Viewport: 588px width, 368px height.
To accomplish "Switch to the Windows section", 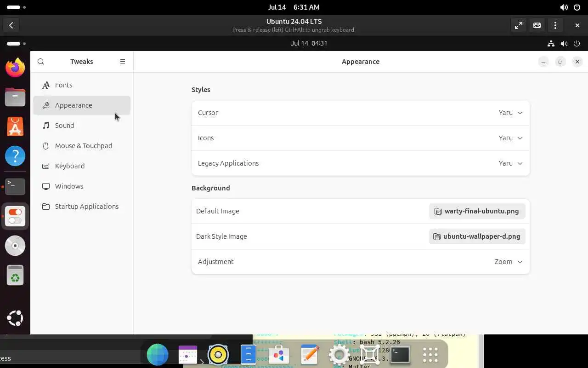I will click(82, 186).
